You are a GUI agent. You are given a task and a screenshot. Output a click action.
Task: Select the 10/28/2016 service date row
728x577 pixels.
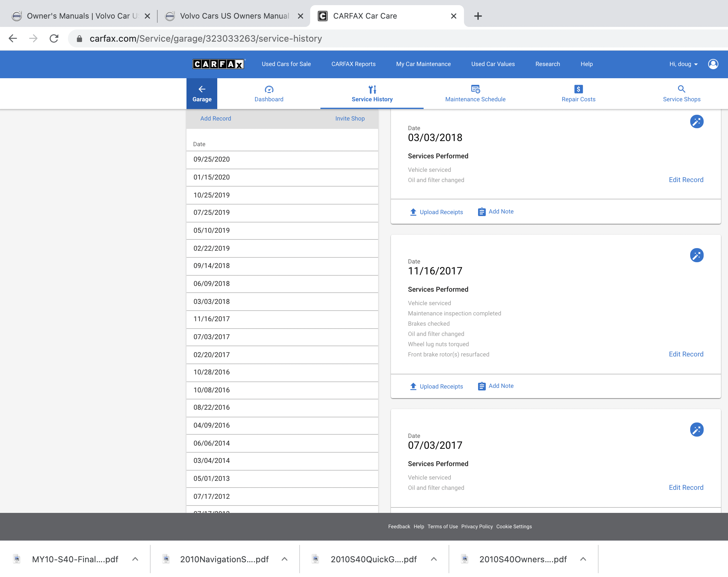click(x=282, y=372)
